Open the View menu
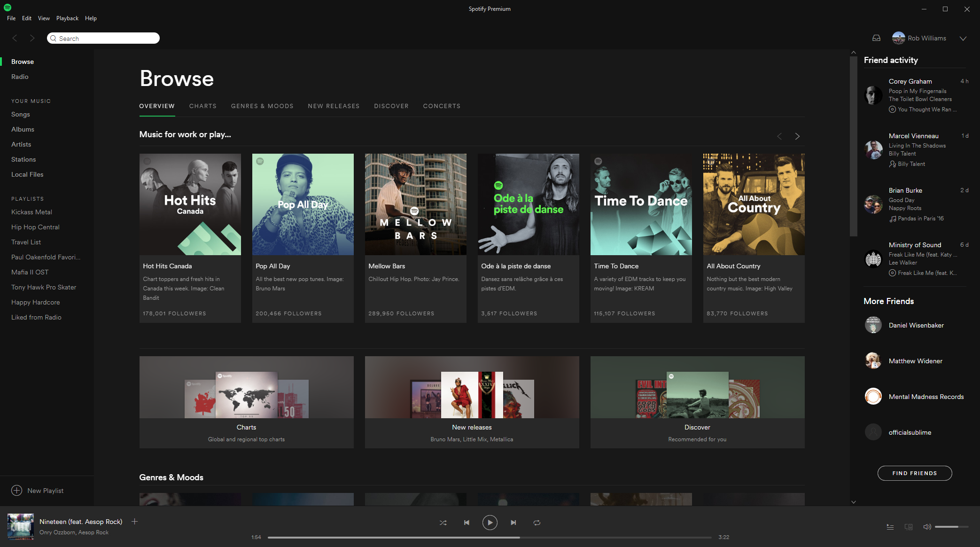 44,18
